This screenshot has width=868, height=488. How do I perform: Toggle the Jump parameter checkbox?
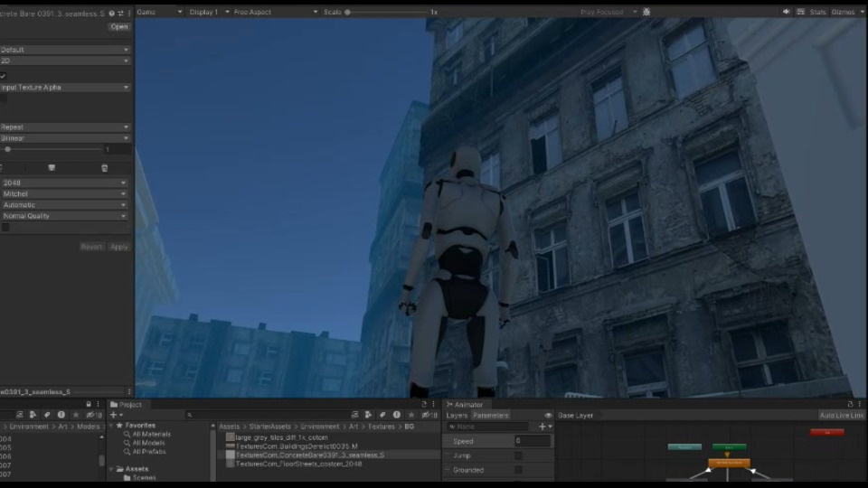point(518,455)
